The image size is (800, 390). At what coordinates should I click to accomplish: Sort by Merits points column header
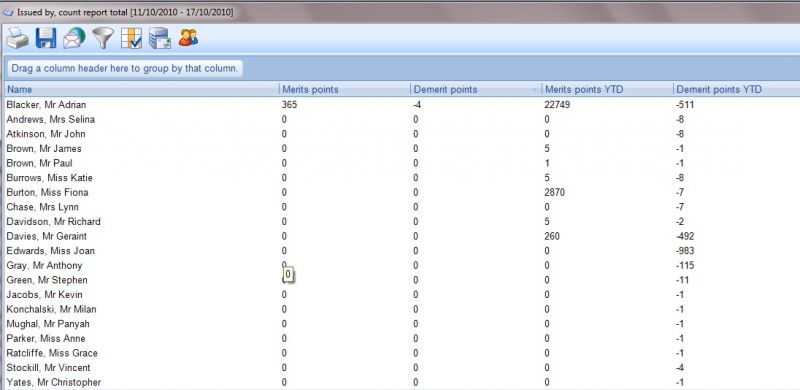(x=345, y=89)
